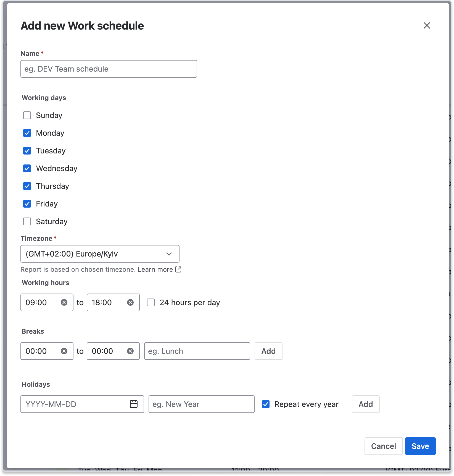Screen dimensions: 454x476
Task: Add the holiday entry
Action: [x=365, y=404]
